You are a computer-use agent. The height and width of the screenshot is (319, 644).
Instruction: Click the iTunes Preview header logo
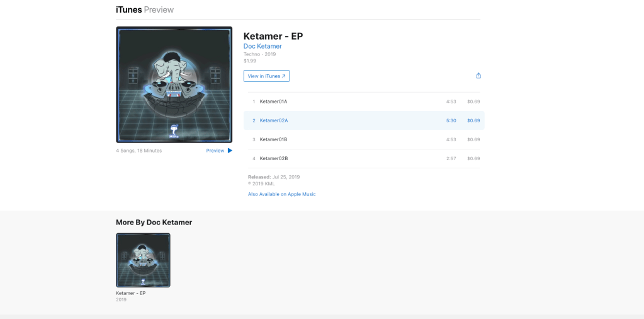pos(145,9)
